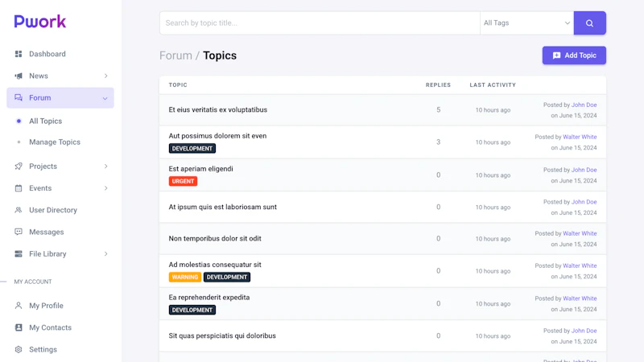The height and width of the screenshot is (362, 644).
Task: Click DEVELOPMENT tag under Ea reprehenderit
Action: click(192, 310)
